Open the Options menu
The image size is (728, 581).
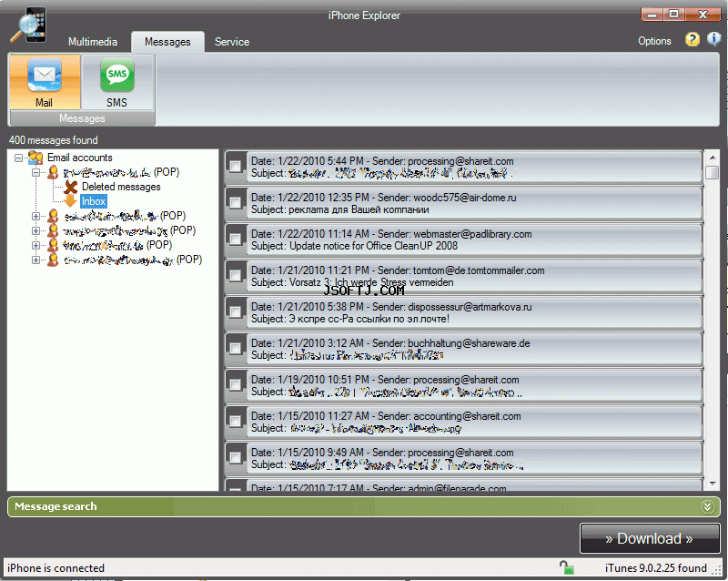click(x=654, y=41)
